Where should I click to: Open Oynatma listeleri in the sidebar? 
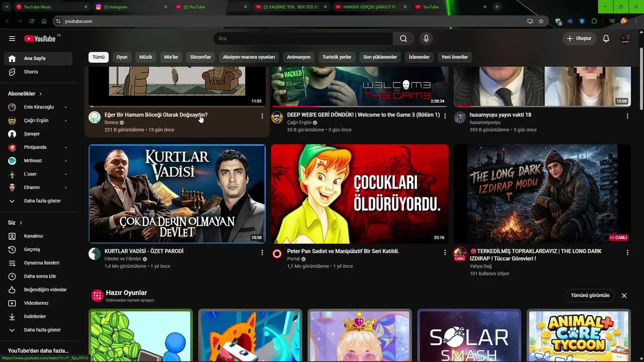click(x=38, y=263)
